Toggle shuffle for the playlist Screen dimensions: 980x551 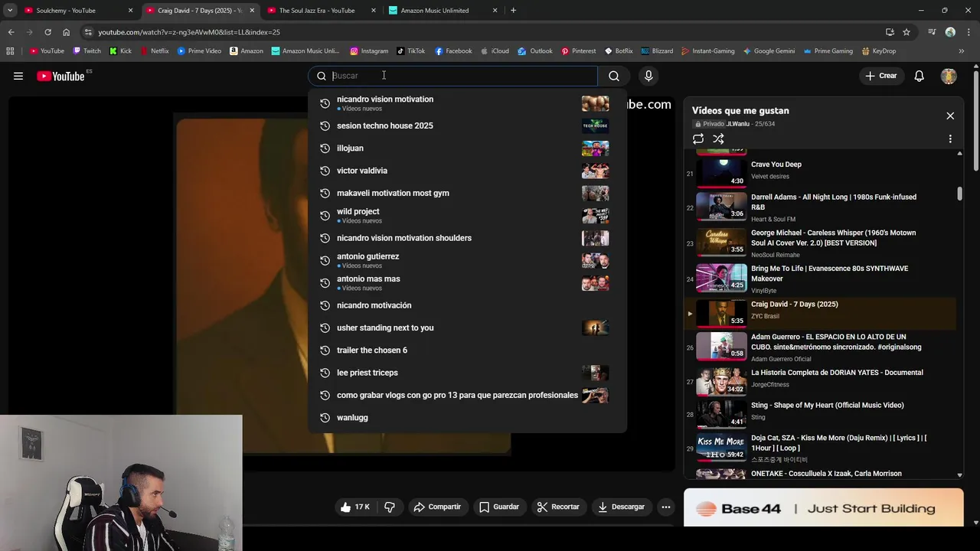718,139
